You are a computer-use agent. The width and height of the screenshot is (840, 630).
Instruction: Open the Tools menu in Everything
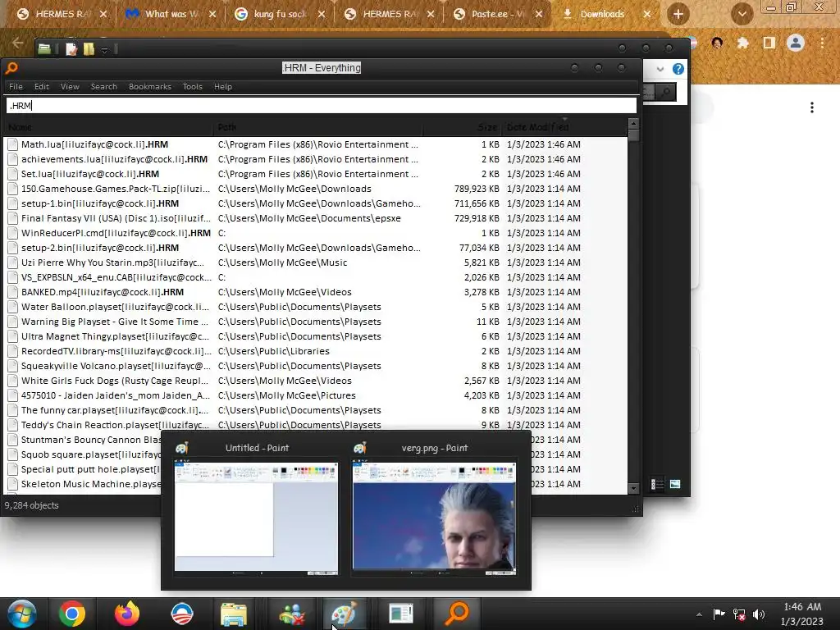pyautogui.click(x=192, y=87)
